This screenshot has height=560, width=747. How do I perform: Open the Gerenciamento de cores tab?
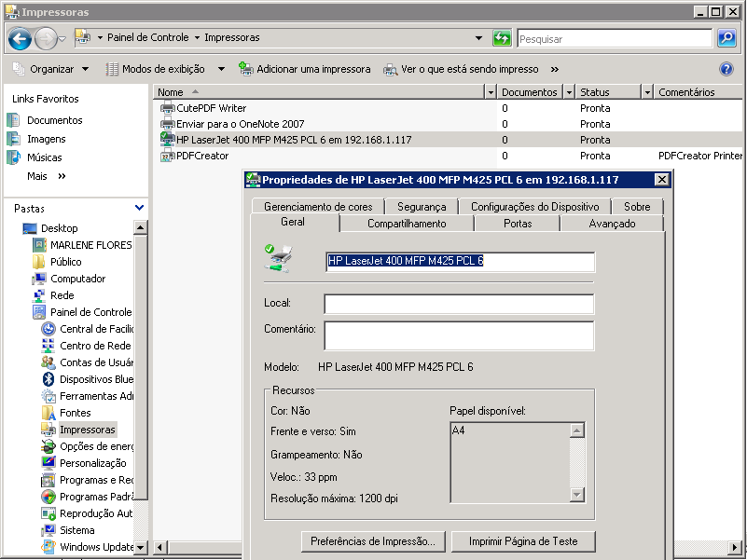pos(318,207)
